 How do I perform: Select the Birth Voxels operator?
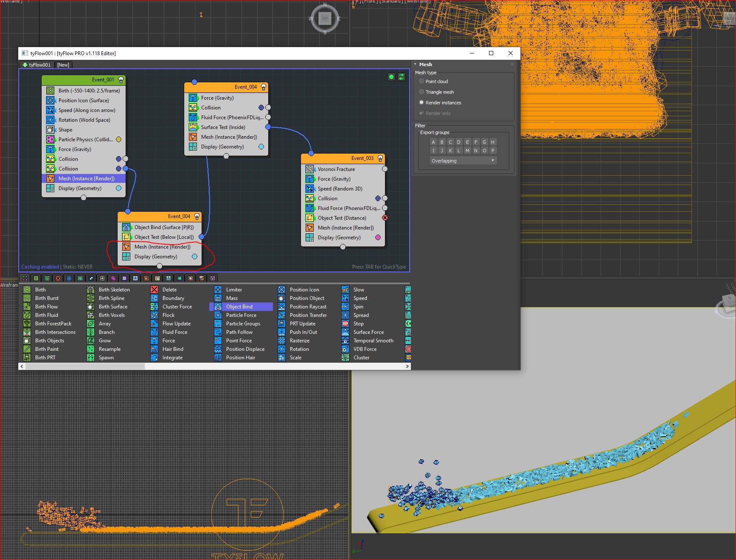pos(112,315)
